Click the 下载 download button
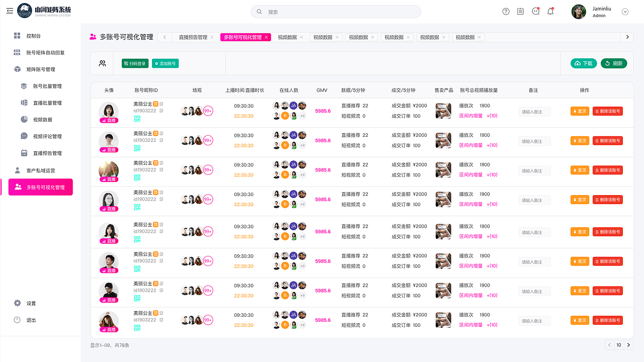The width and height of the screenshot is (644, 362). 584,63
